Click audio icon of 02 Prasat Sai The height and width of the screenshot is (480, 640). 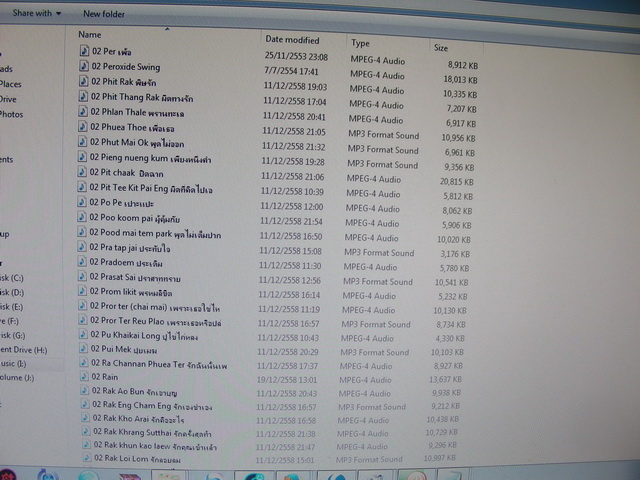pos(82,276)
